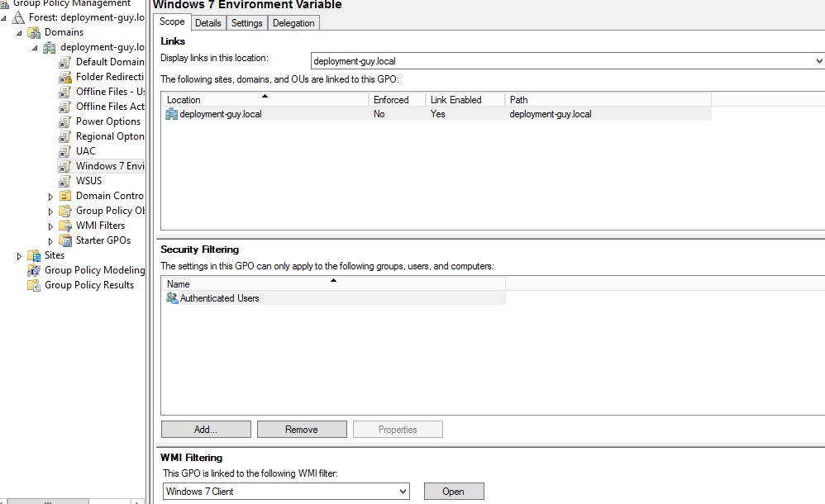This screenshot has height=504, width=825.
Task: Switch to the Delegation tab
Action: click(x=293, y=23)
